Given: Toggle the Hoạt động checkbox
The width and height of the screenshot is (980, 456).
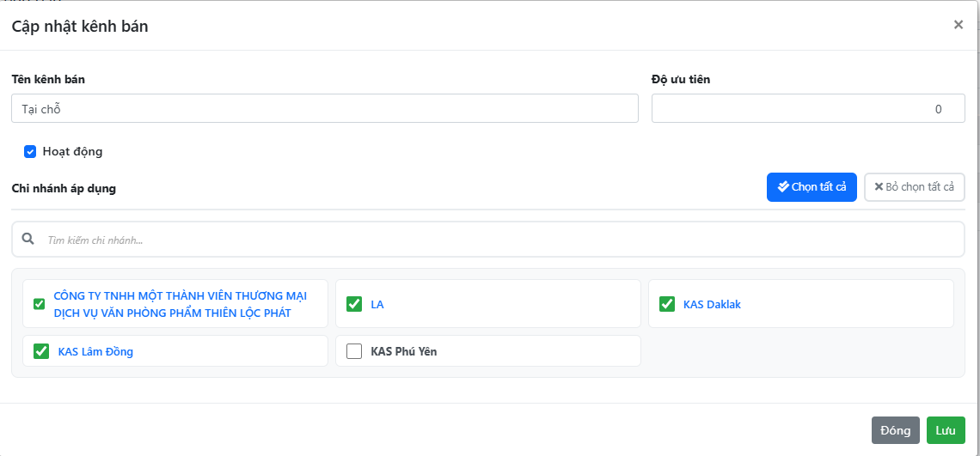Looking at the screenshot, I should (x=30, y=152).
